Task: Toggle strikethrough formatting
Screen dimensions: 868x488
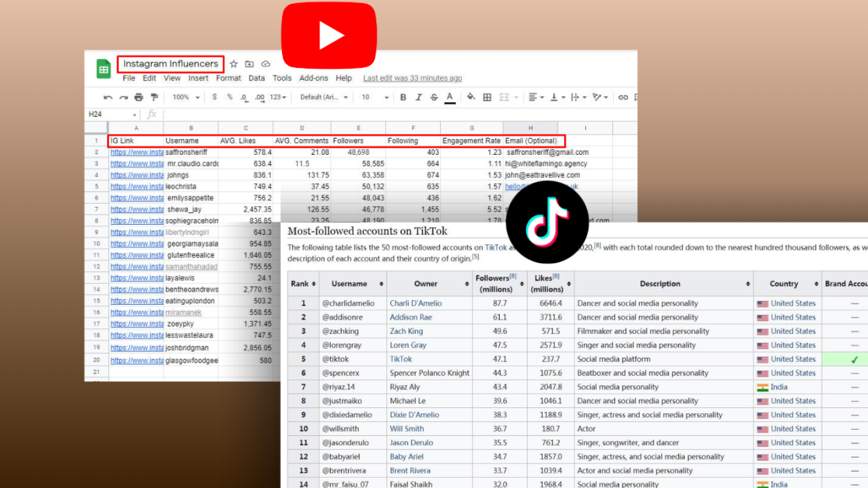Action: point(434,97)
